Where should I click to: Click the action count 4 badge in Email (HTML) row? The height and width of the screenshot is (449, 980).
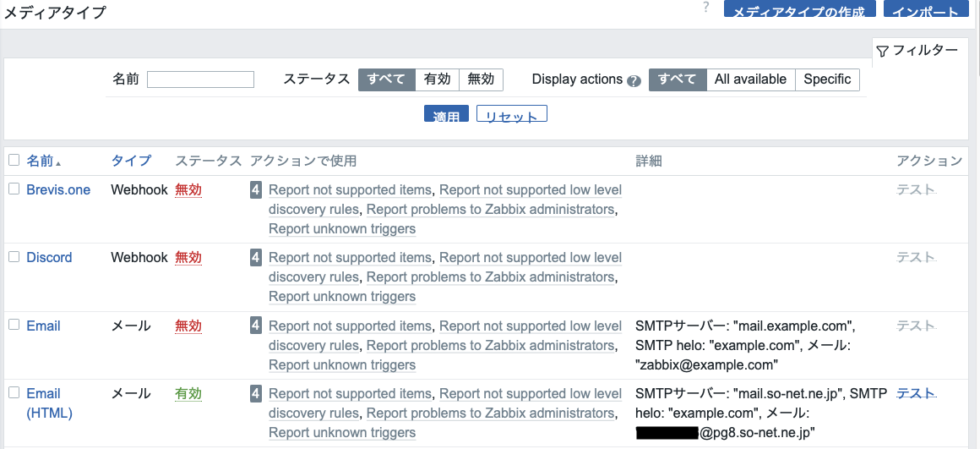click(256, 393)
